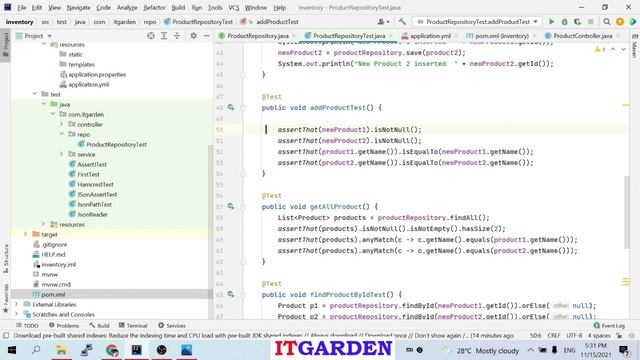Screen dimensions: 640x360
Task: Open the Services tool window
Action: click(172, 326)
